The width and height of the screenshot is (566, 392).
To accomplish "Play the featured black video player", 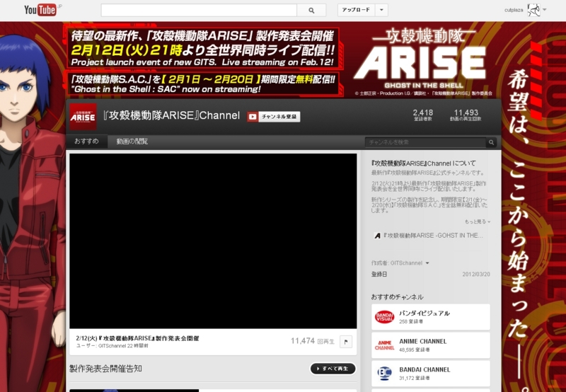I will tap(213, 241).
